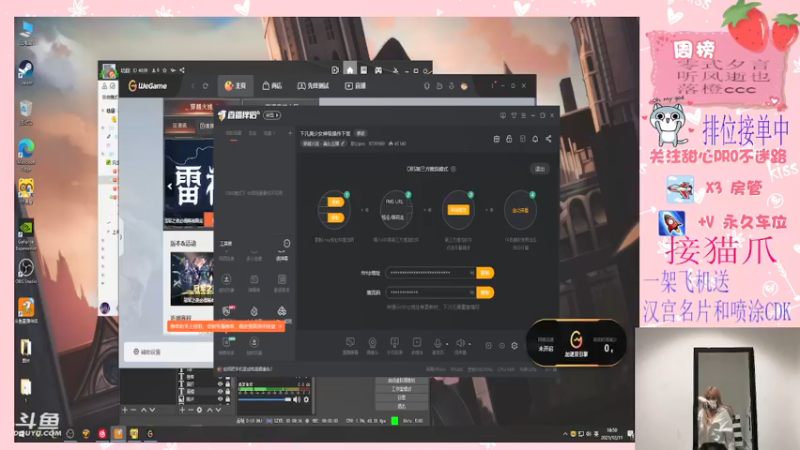Open OBS Studio desktop icon
Viewport: 800px width, 450px height.
(x=26, y=271)
